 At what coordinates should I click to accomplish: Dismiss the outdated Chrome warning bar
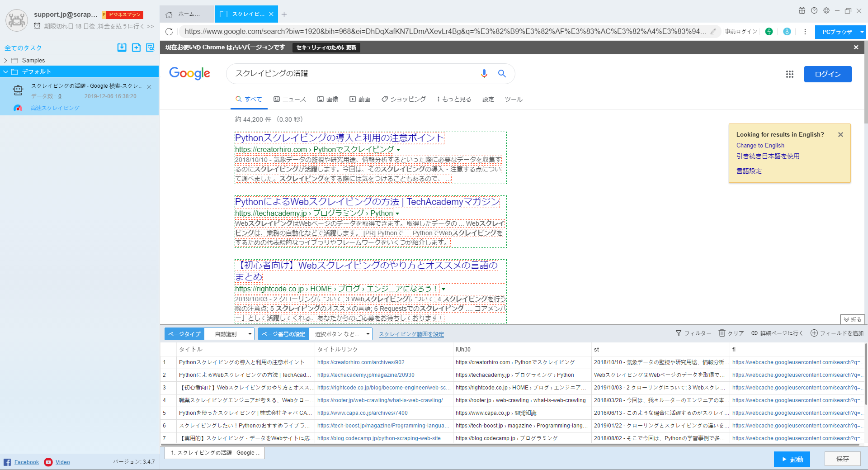(x=856, y=47)
